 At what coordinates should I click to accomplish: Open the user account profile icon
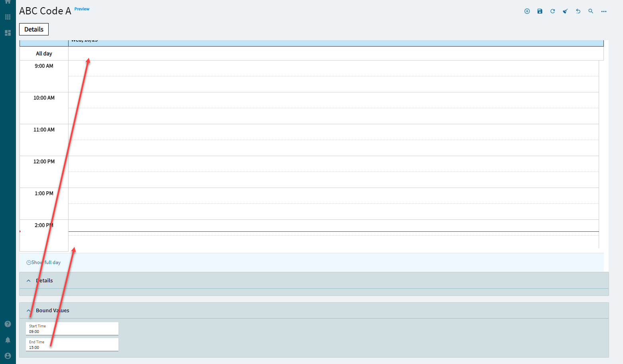tap(8, 356)
